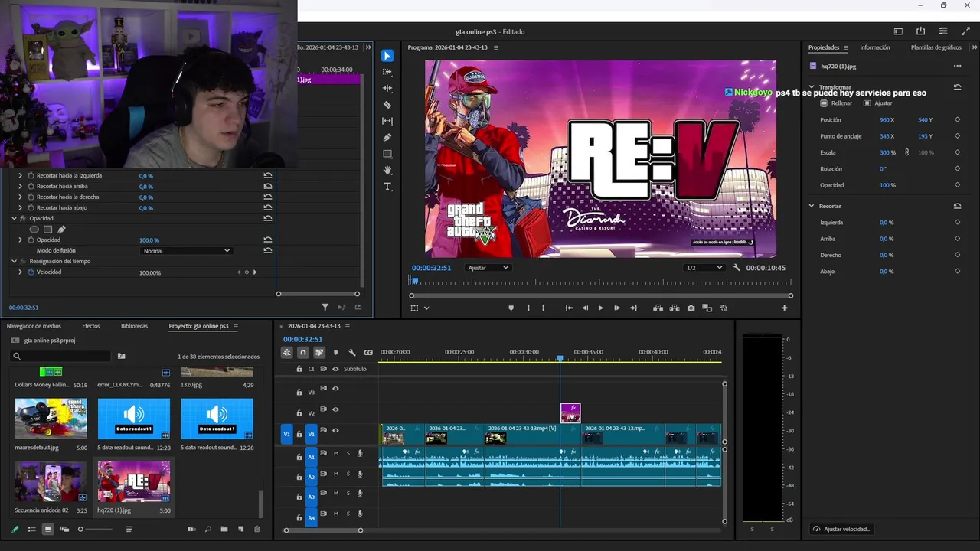Image resolution: width=980 pixels, height=551 pixels.
Task: Go to In point in Program monitor
Action: coord(569,308)
